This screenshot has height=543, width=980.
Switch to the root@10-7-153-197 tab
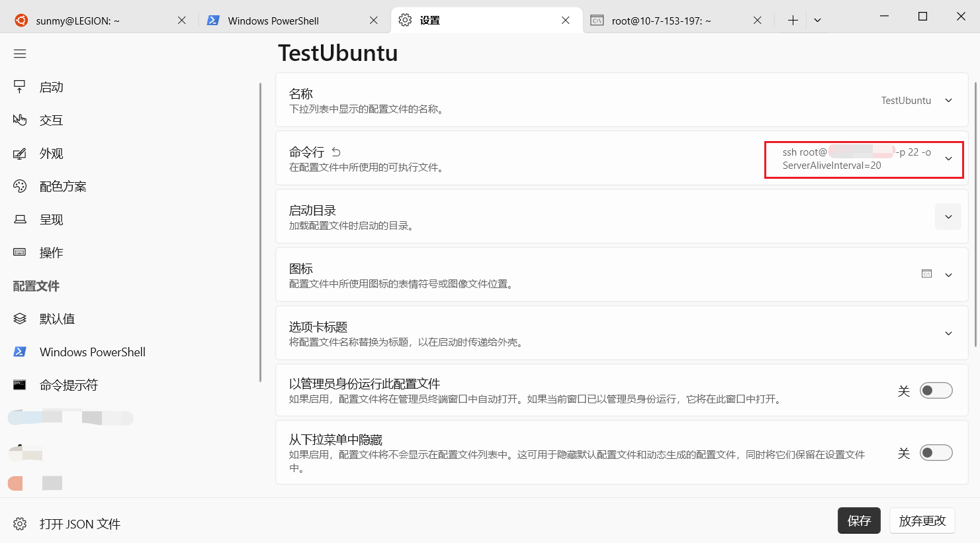pyautogui.click(x=678, y=21)
